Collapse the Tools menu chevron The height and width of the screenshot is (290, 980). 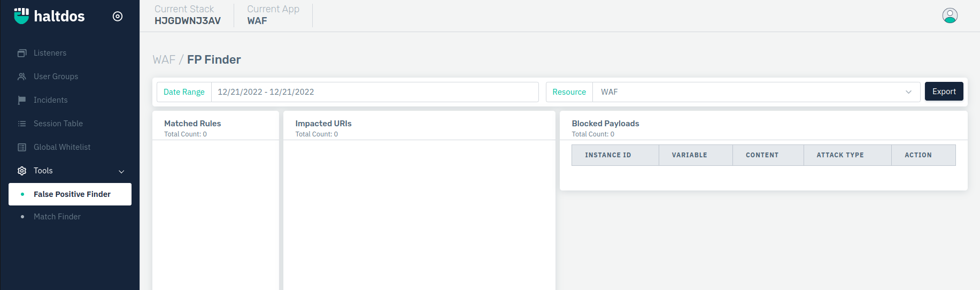121,171
